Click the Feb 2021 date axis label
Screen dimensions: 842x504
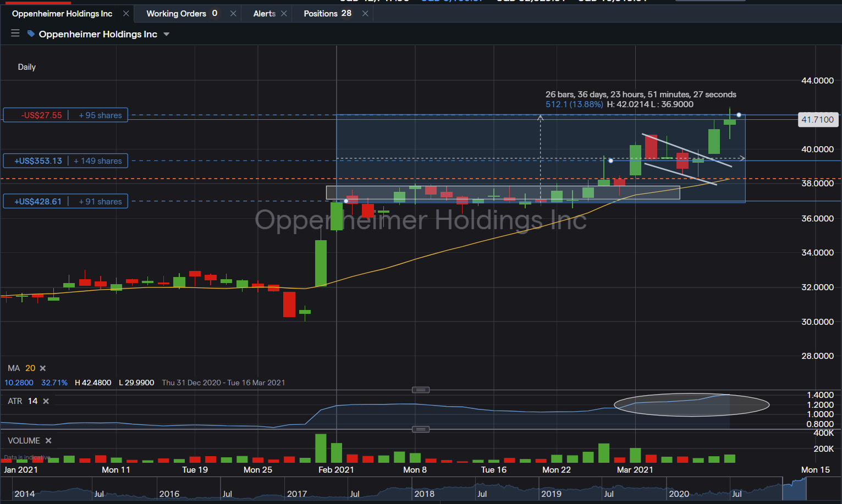336,470
